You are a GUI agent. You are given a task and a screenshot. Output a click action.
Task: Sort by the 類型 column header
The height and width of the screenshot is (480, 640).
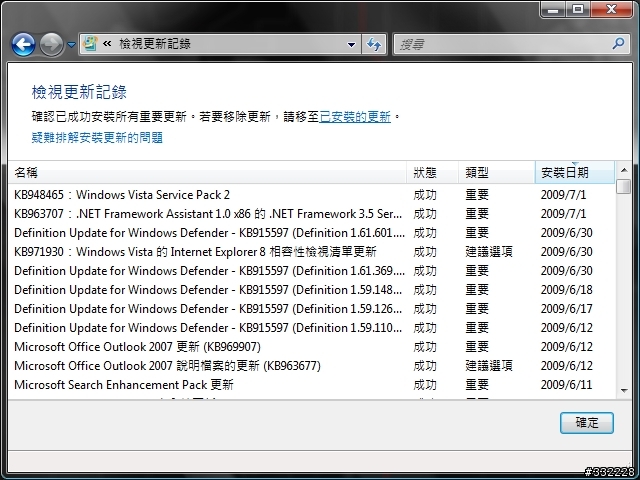pos(497,172)
